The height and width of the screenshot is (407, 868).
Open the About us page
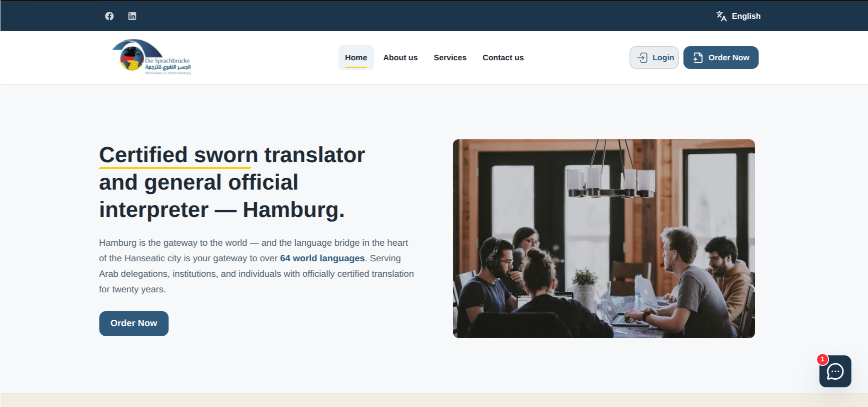400,58
